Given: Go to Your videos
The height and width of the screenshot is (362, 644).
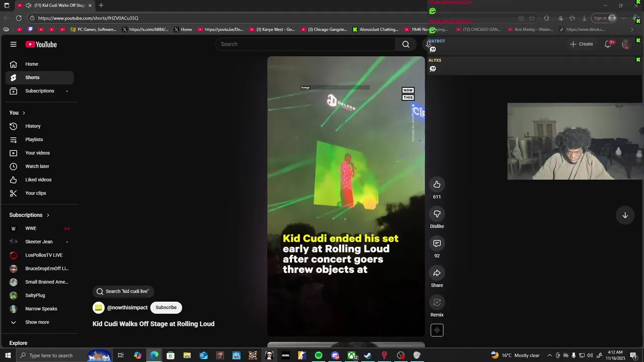Looking at the screenshot, I should click(x=40, y=153).
